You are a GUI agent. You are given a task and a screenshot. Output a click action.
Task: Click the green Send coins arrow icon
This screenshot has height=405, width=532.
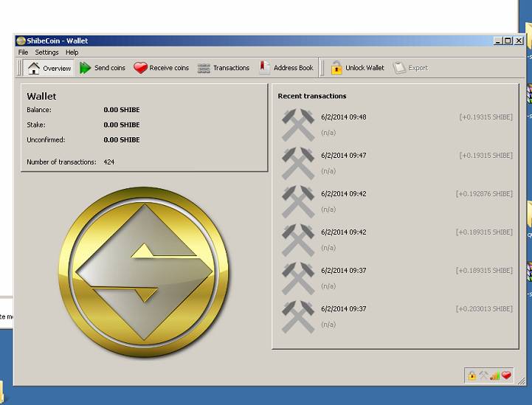pyautogui.click(x=85, y=68)
